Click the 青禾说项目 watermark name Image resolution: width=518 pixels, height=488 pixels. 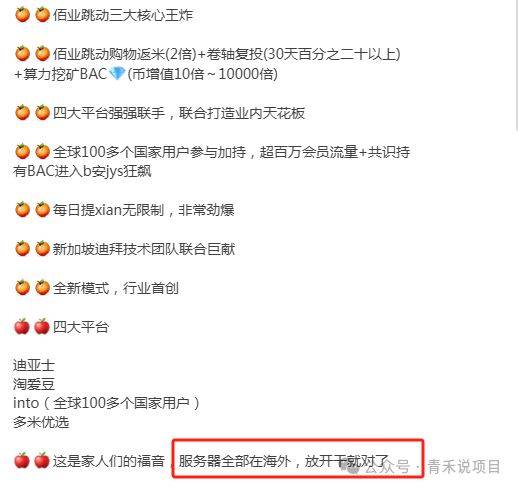(x=464, y=466)
